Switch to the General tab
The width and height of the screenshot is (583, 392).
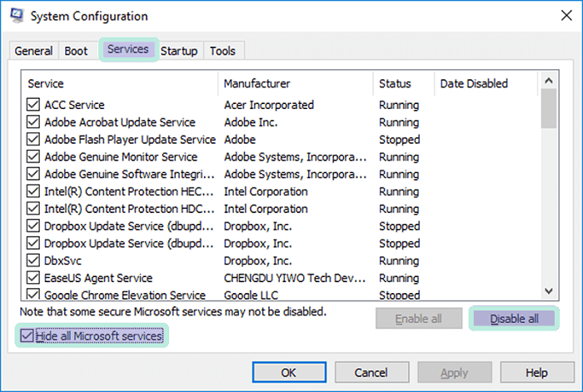pyautogui.click(x=33, y=51)
